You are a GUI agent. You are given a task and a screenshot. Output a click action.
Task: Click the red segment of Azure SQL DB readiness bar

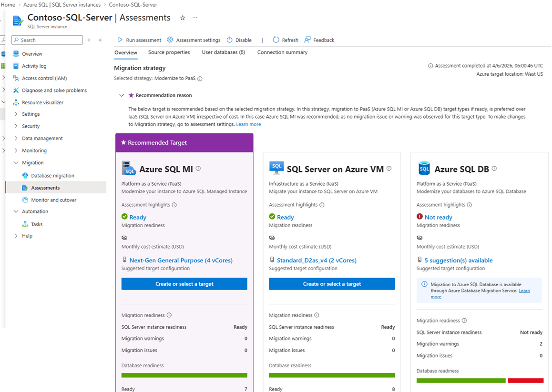[x=525, y=381]
